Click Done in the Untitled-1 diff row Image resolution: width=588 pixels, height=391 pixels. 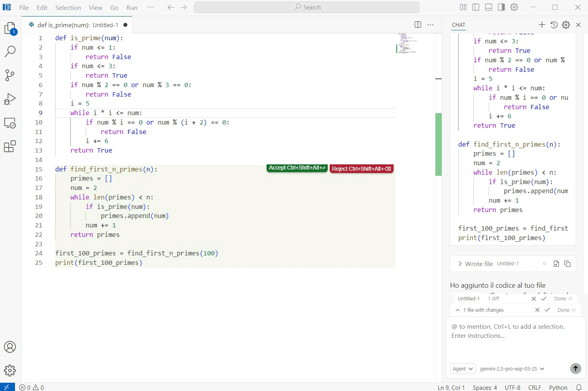pyautogui.click(x=560, y=298)
